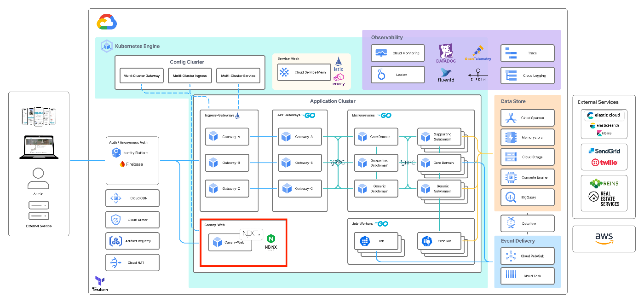Click the REINS logo
The image size is (644, 303).
click(x=604, y=183)
